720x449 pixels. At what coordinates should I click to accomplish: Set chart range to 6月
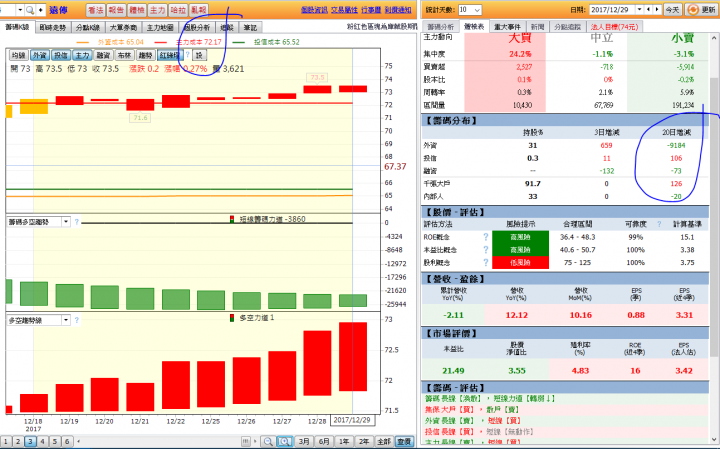(x=324, y=442)
